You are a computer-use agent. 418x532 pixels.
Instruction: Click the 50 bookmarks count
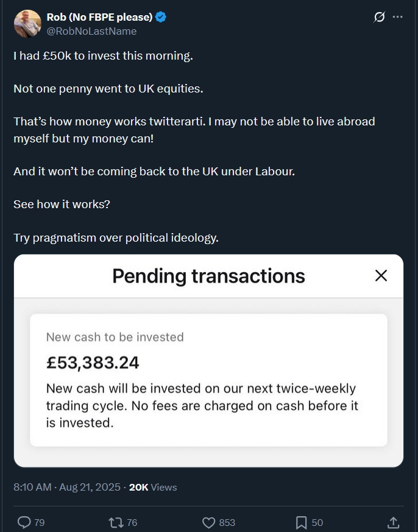[317, 522]
